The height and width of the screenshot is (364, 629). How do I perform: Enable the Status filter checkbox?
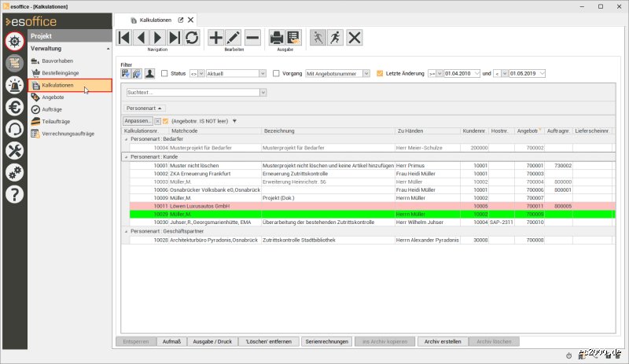pyautogui.click(x=164, y=73)
